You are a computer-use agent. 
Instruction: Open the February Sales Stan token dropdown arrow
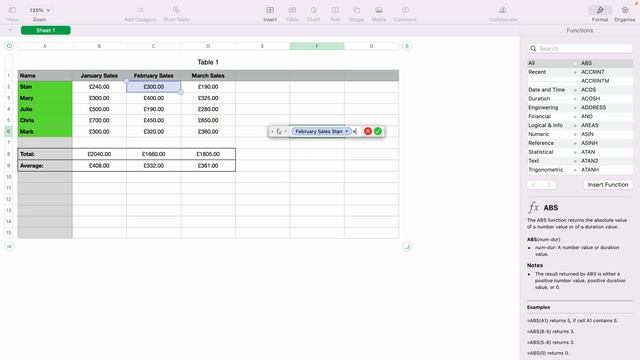pos(347,131)
